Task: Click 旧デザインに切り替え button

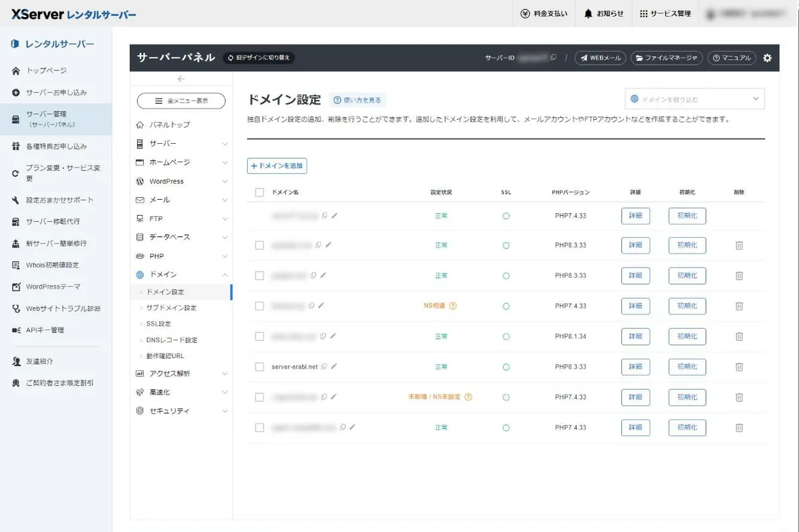Action: click(258, 58)
